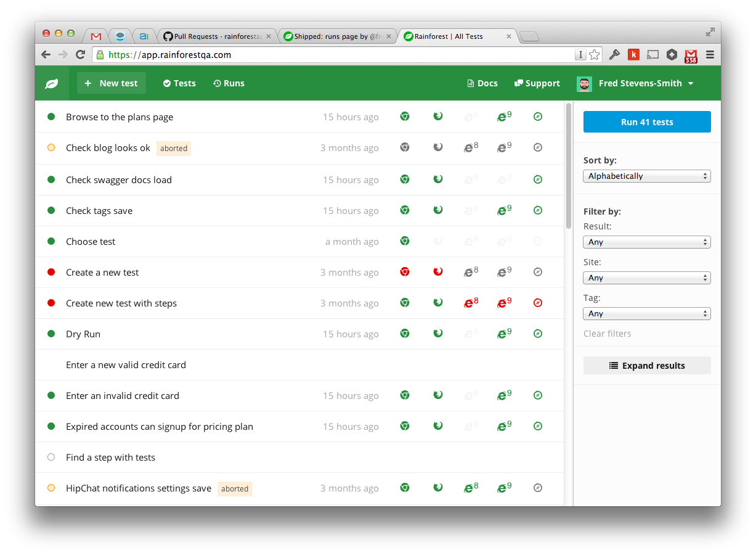This screenshot has width=756, height=555.
Task: Toggle status dot of Choose test
Action: (51, 241)
